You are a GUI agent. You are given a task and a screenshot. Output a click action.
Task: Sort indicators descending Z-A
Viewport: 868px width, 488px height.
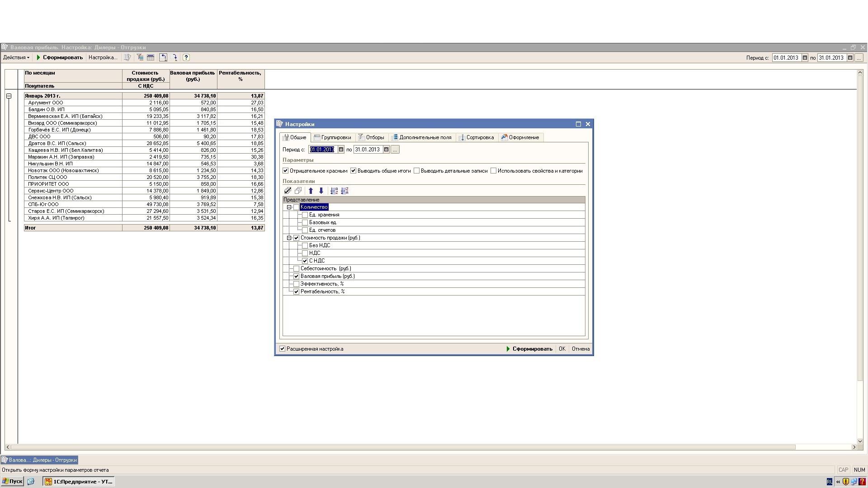coord(344,191)
